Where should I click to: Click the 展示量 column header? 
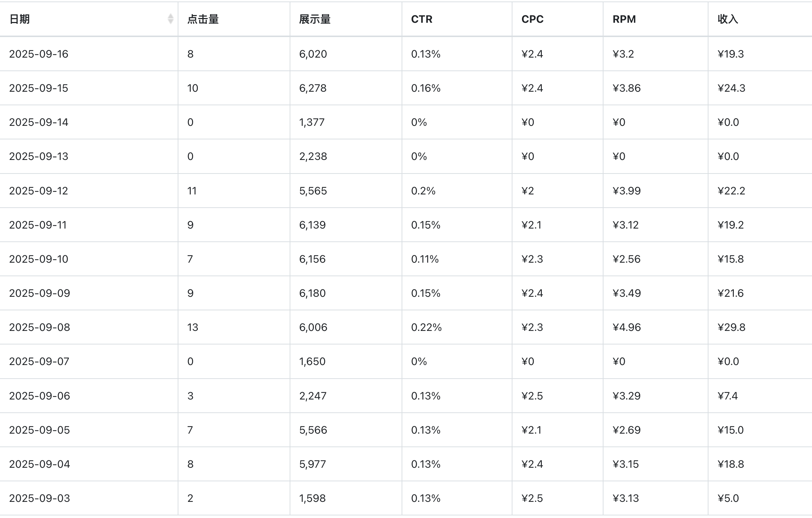pos(315,19)
